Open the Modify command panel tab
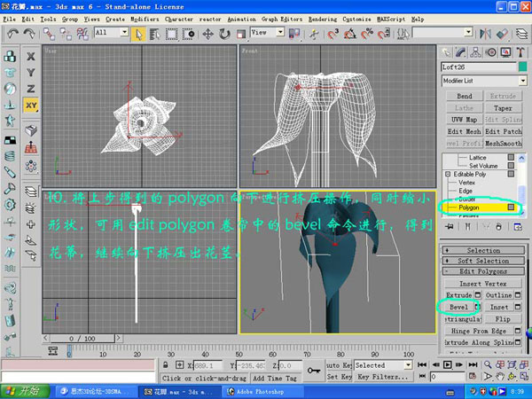 click(x=460, y=52)
